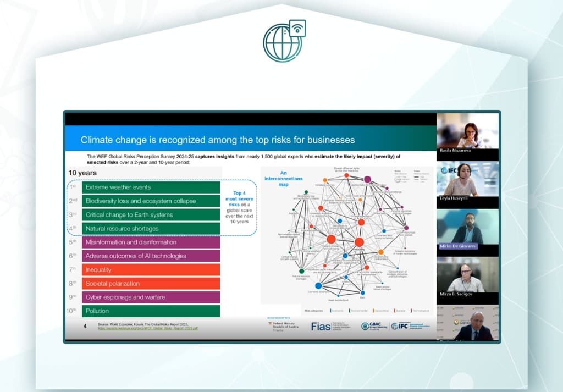Click the IFC badge in Leyla's tile
Image resolution: width=563 pixels, height=392 pixels.
click(449, 170)
